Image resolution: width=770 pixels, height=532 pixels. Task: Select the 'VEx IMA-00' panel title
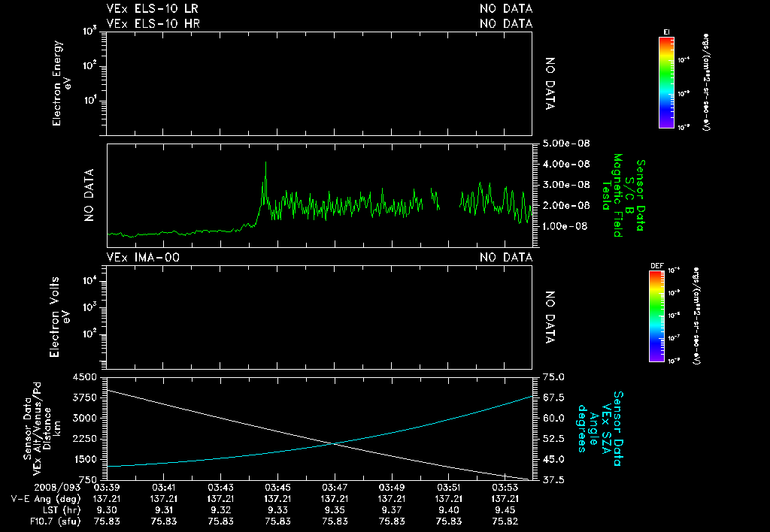tap(143, 257)
